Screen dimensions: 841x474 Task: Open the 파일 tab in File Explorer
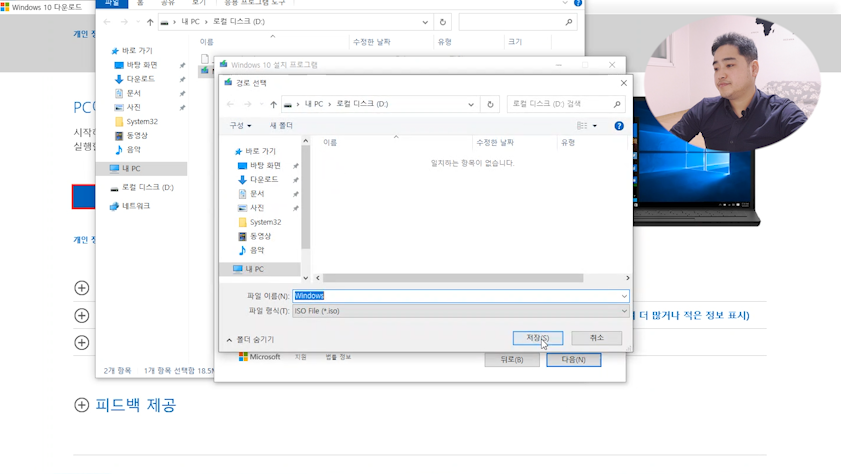click(112, 3)
